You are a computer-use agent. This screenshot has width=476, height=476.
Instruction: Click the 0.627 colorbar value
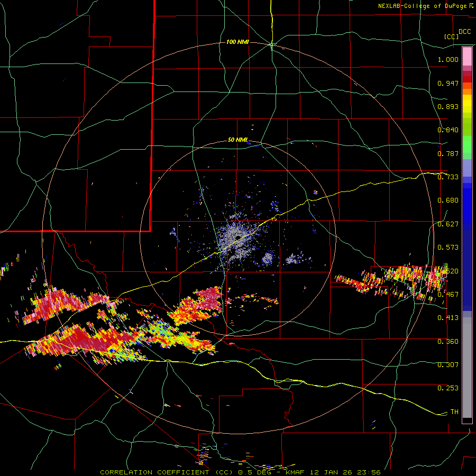coord(448,224)
